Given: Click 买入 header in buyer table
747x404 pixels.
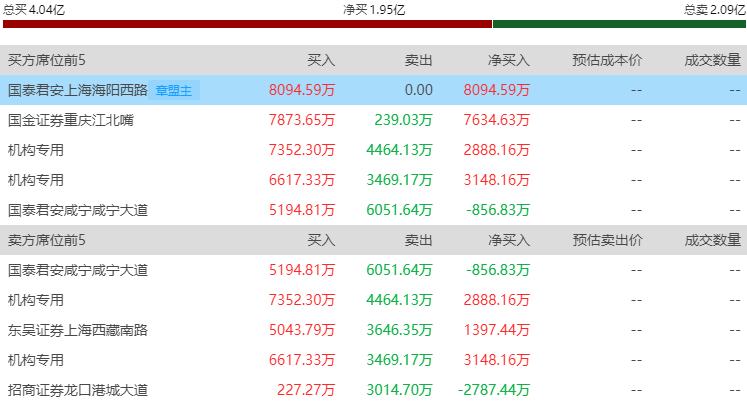Looking at the screenshot, I should pos(321,60).
